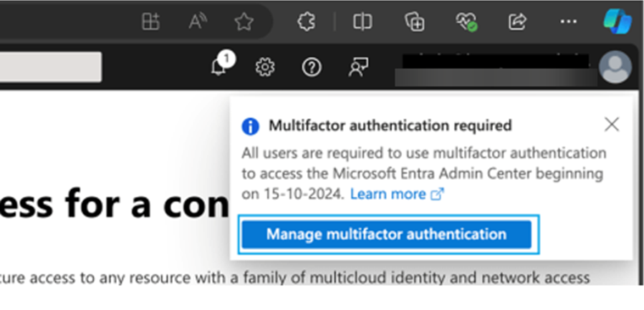
Task: Click Manage multifactor authentication button
Action: point(386,234)
